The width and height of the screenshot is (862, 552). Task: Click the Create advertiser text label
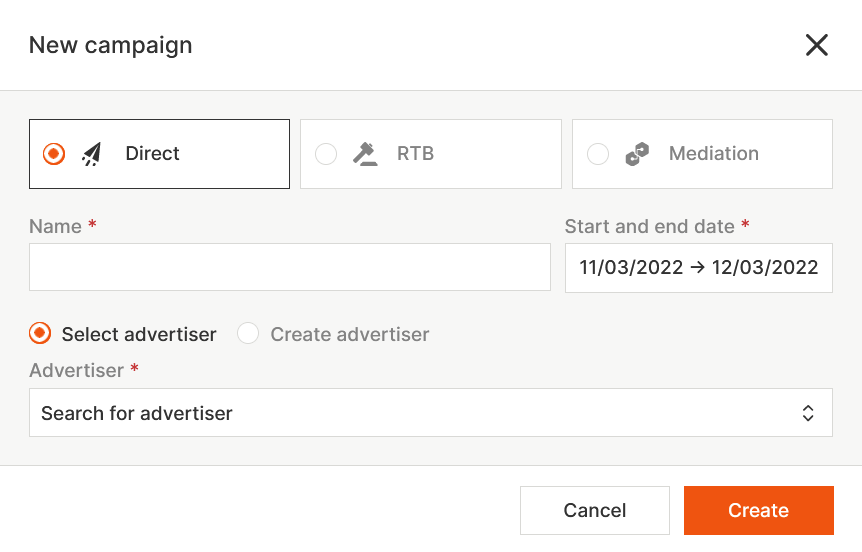pyautogui.click(x=350, y=334)
